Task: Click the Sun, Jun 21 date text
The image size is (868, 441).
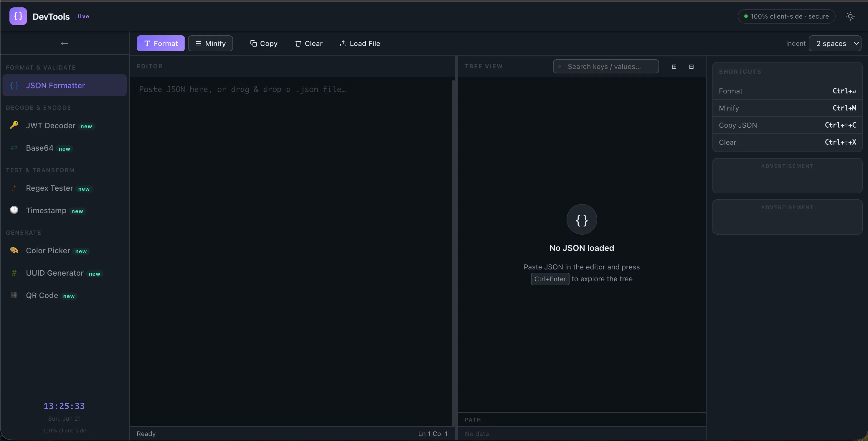Action: [x=64, y=418]
